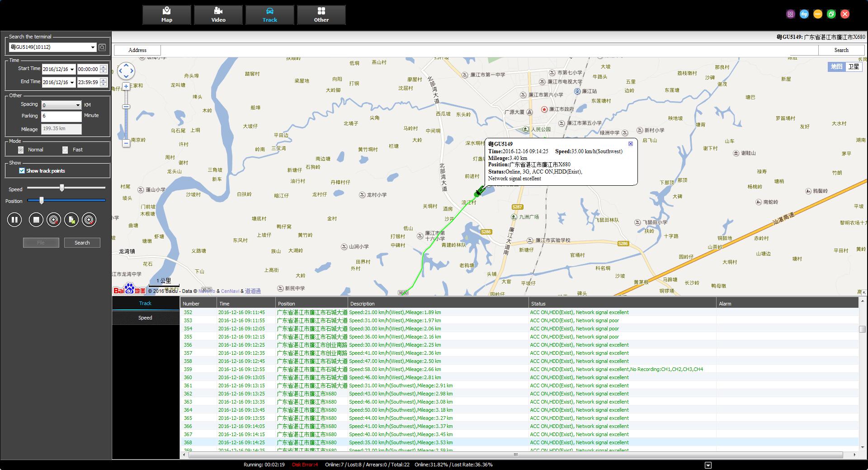Click the Start Time 00:00:00 field

pos(89,70)
